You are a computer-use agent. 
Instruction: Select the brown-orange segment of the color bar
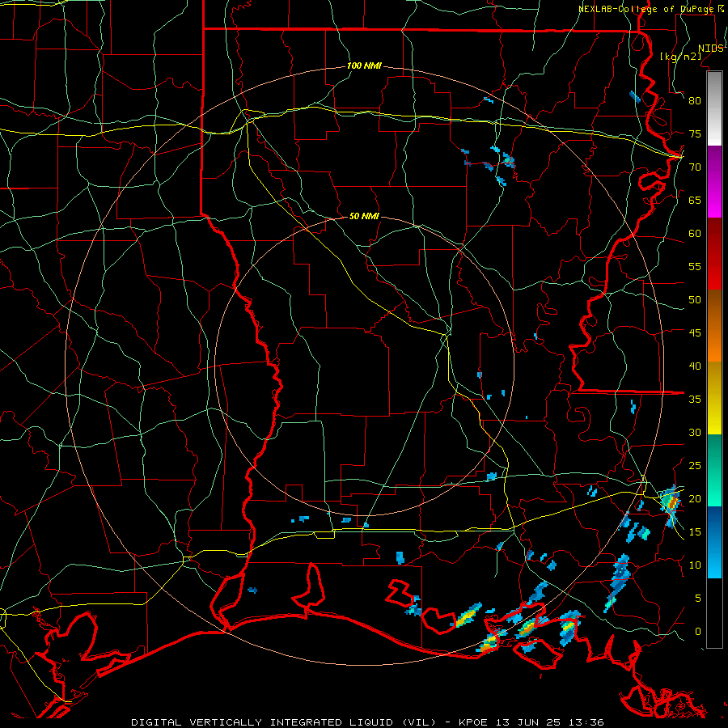pyautogui.click(x=714, y=326)
